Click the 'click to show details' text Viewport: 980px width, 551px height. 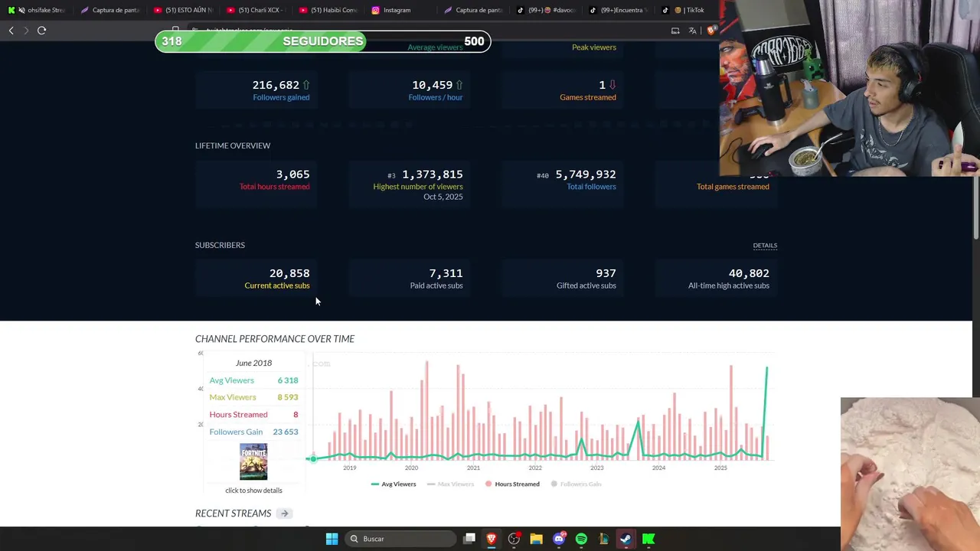(x=253, y=491)
